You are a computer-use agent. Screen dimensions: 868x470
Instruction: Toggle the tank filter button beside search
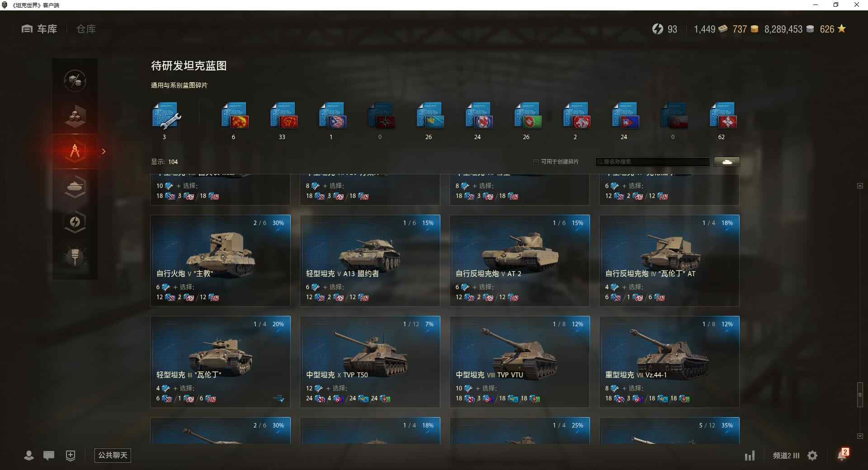pos(727,162)
